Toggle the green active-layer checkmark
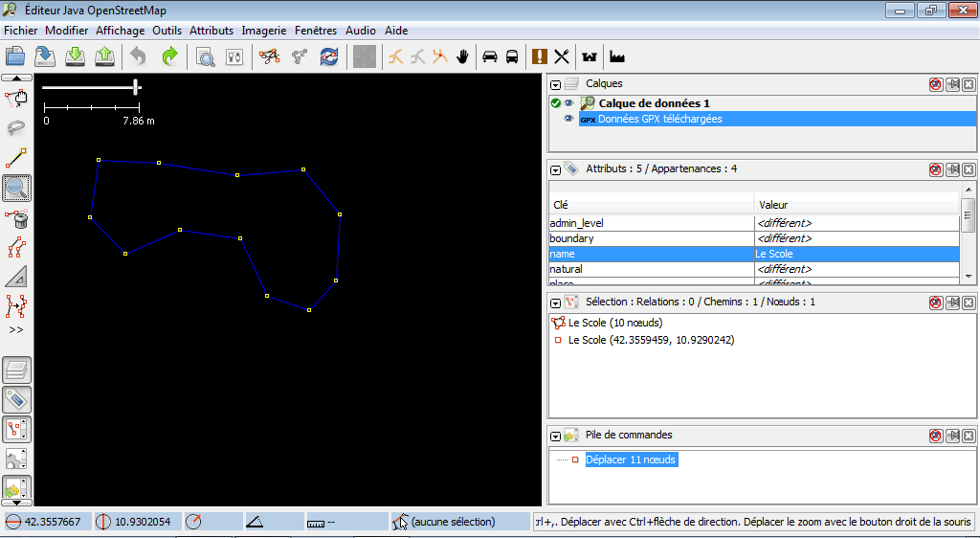Image resolution: width=980 pixels, height=538 pixels. pyautogui.click(x=555, y=103)
